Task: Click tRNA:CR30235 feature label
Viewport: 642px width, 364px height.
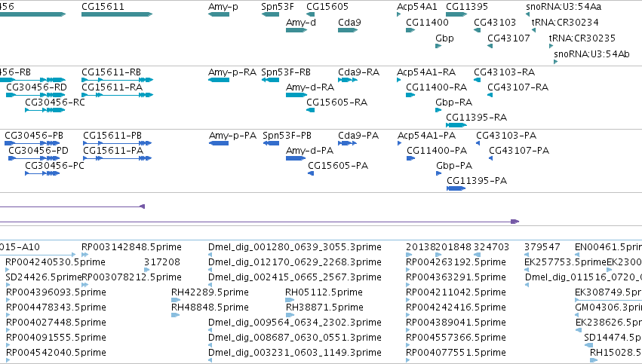Action: [x=582, y=38]
